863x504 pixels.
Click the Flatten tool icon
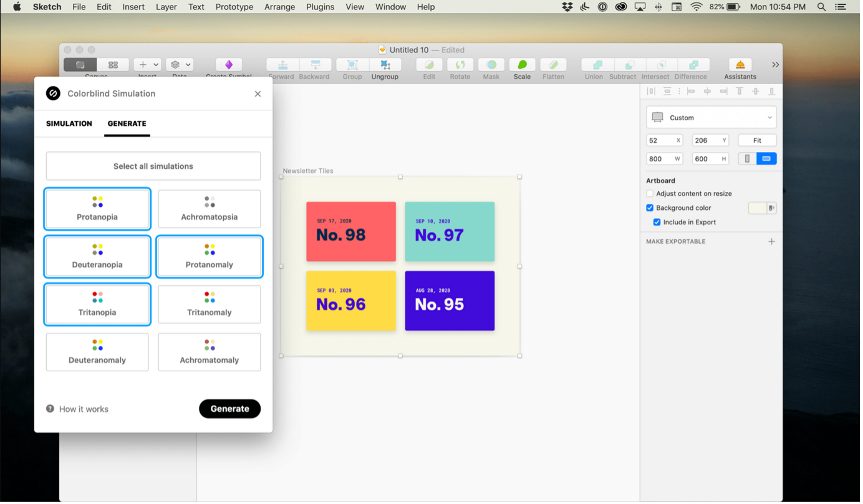[x=554, y=65]
